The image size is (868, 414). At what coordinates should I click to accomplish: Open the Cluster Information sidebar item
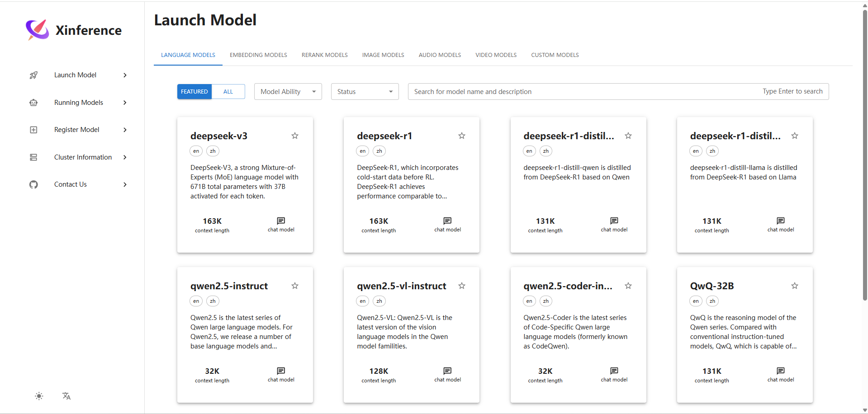[x=83, y=157]
